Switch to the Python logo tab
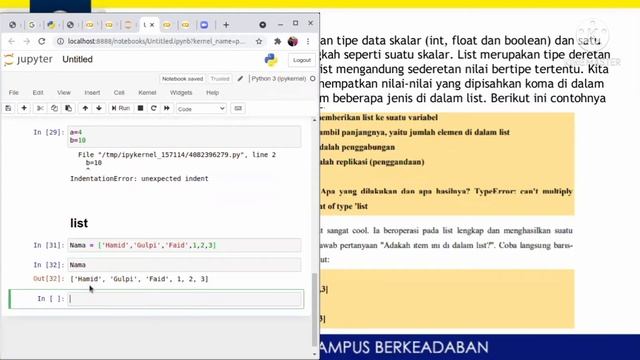Viewport: 640px width, 360px height. (x=51, y=25)
